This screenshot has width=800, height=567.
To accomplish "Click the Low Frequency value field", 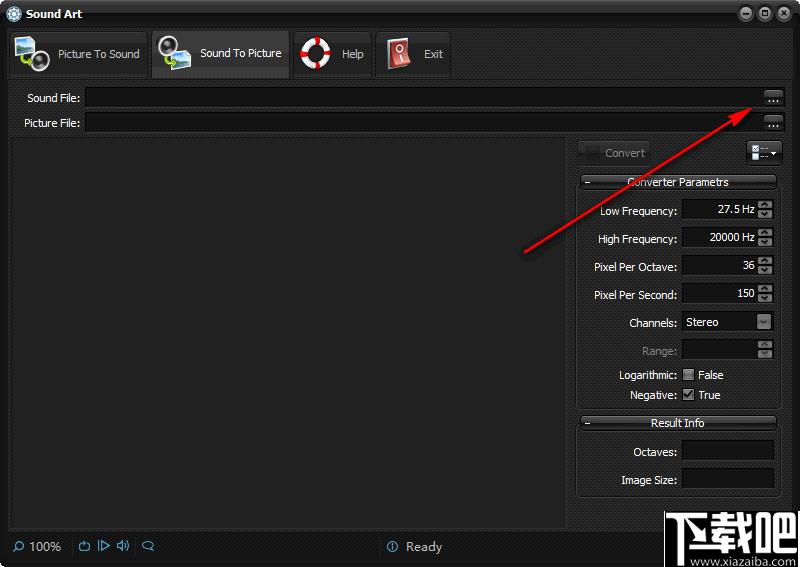I will pos(719,209).
